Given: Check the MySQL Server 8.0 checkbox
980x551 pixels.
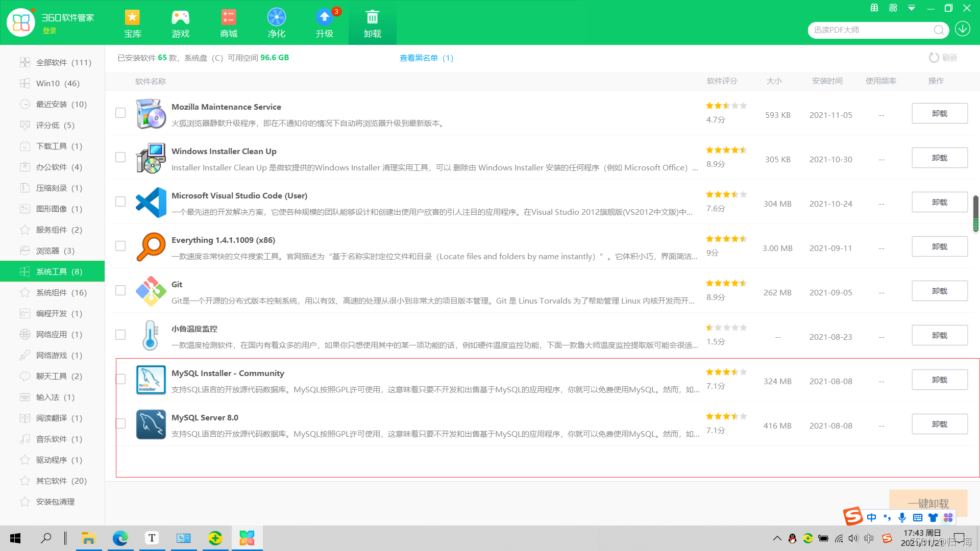Looking at the screenshot, I should (x=120, y=423).
